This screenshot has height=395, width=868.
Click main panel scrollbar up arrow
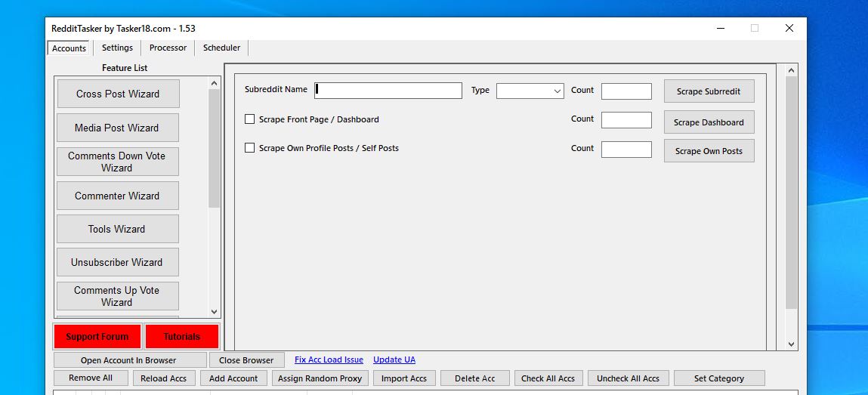[x=791, y=70]
